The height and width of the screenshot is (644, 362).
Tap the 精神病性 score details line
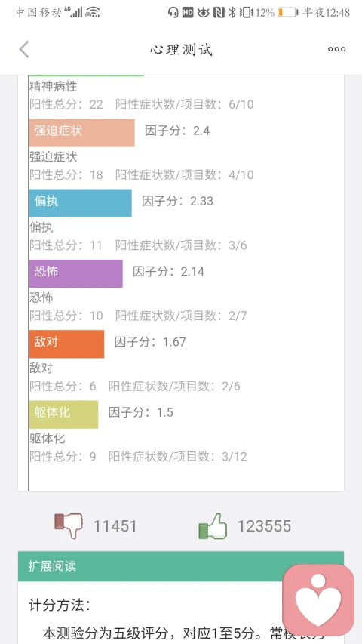(x=142, y=104)
